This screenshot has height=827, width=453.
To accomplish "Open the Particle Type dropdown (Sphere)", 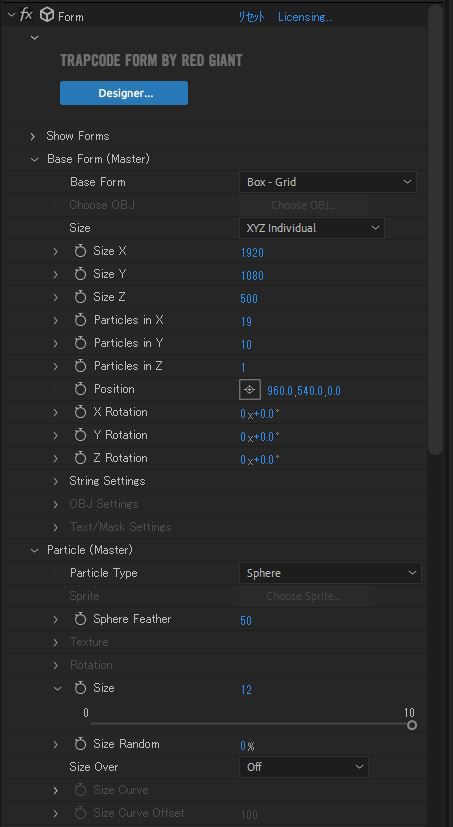I will pyautogui.click(x=330, y=573).
